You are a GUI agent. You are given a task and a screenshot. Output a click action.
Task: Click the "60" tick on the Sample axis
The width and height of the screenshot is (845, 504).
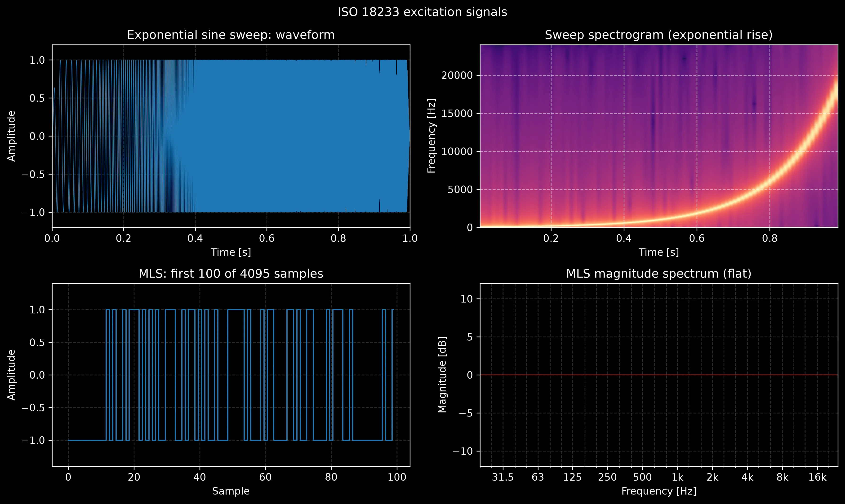266,478
